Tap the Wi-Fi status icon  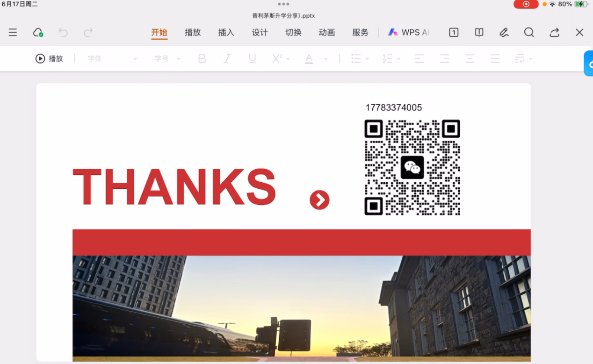[552, 4]
